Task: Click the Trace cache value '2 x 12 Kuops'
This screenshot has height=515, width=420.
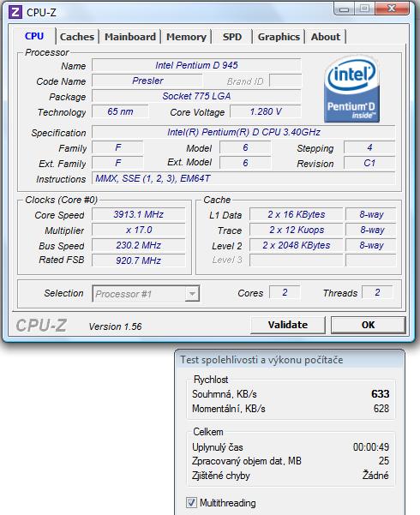Action: pos(296,230)
